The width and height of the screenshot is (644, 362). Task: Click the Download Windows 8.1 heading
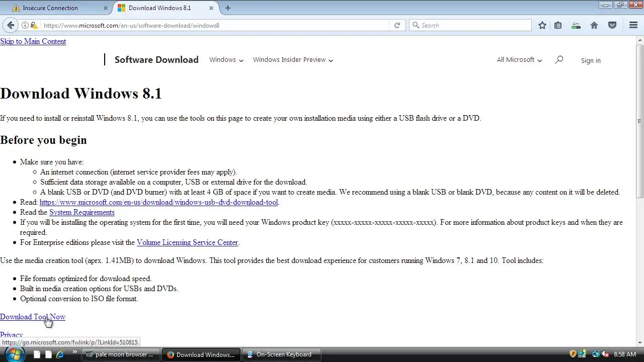click(81, 94)
